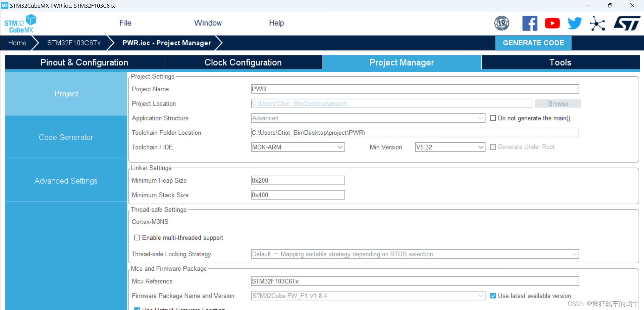This screenshot has height=310, width=644.
Task: Expand Thread-safe Locking Strategy dropdown
Action: point(415,254)
